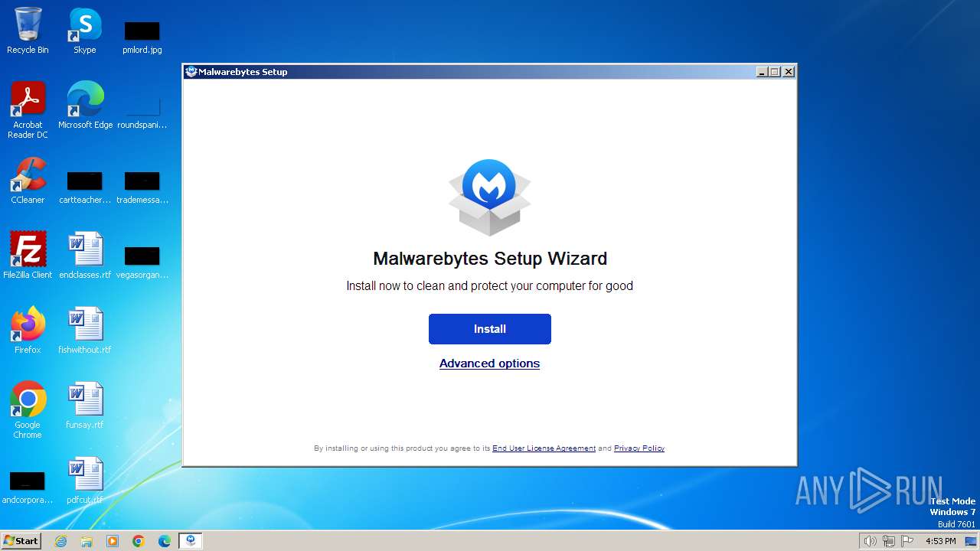The height and width of the screenshot is (551, 980).
Task: Click the volume speaker tray icon
Action: pyautogui.click(x=870, y=541)
